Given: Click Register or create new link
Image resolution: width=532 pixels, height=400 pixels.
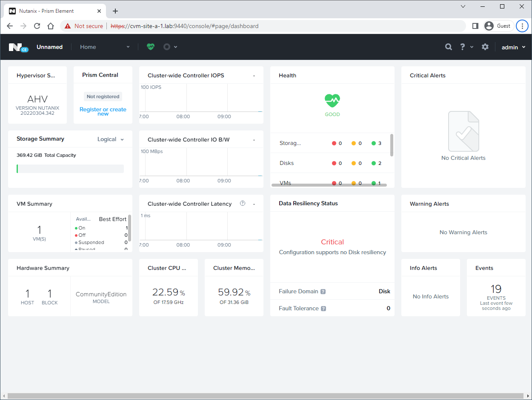Looking at the screenshot, I should 103,111.
